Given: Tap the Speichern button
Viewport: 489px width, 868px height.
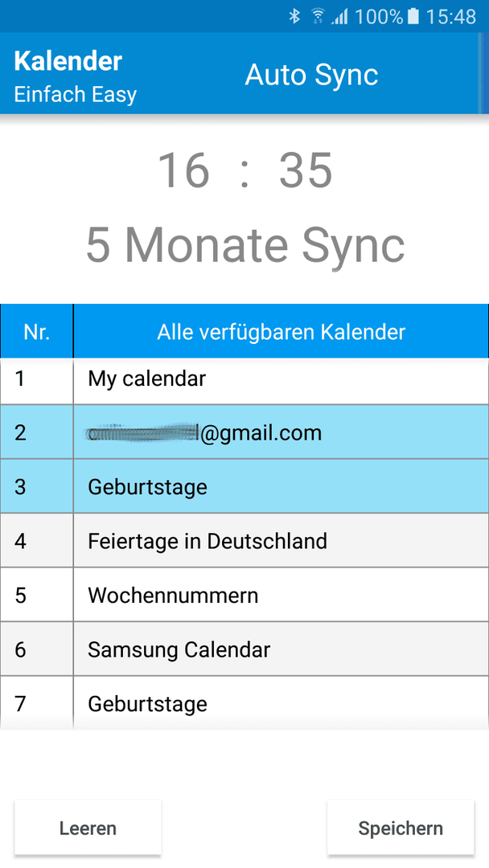Looking at the screenshot, I should [401, 828].
